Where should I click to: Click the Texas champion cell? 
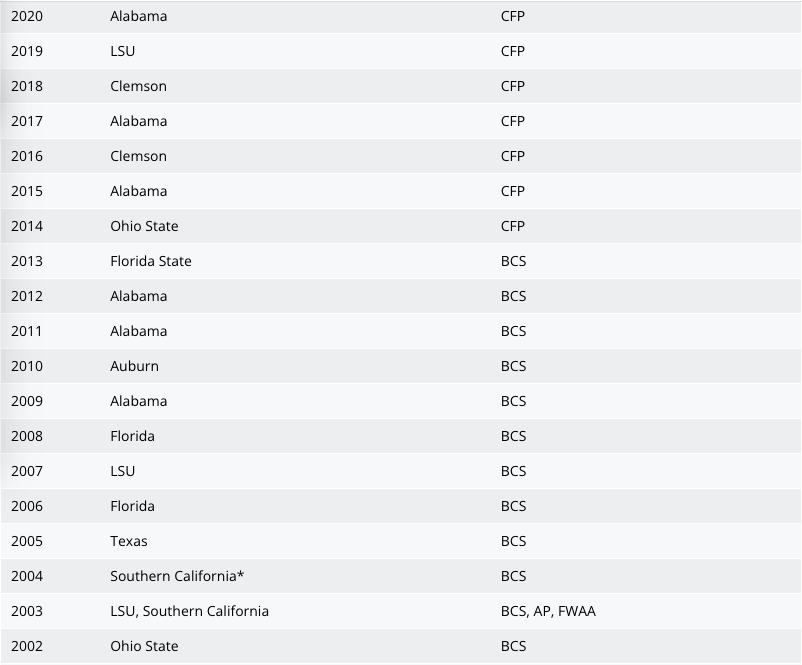click(x=129, y=541)
